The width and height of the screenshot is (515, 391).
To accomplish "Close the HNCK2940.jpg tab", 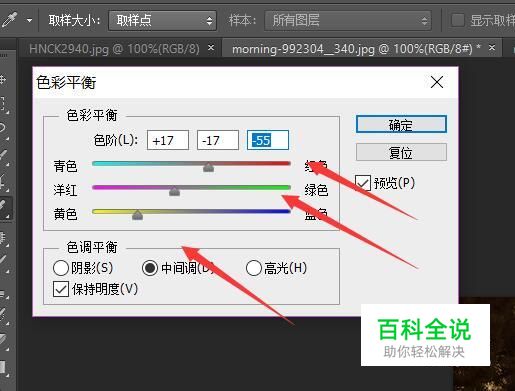I will click(x=211, y=48).
